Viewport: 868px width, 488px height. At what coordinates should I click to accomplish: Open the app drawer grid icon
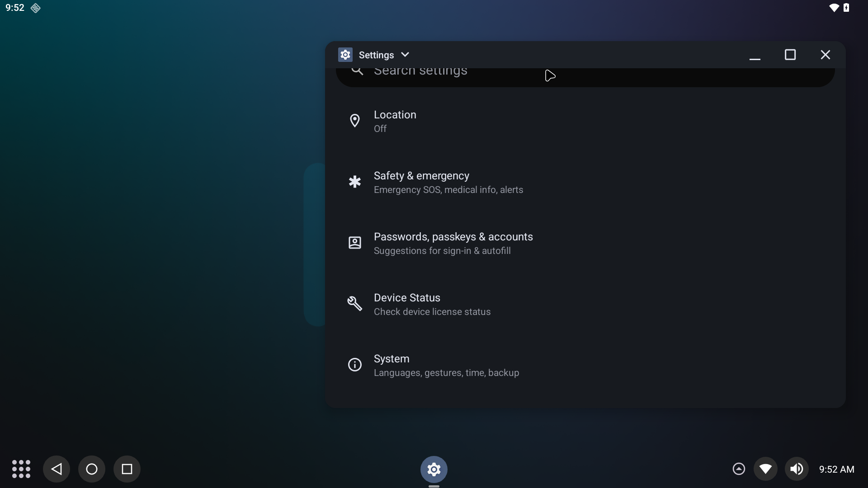click(21, 469)
